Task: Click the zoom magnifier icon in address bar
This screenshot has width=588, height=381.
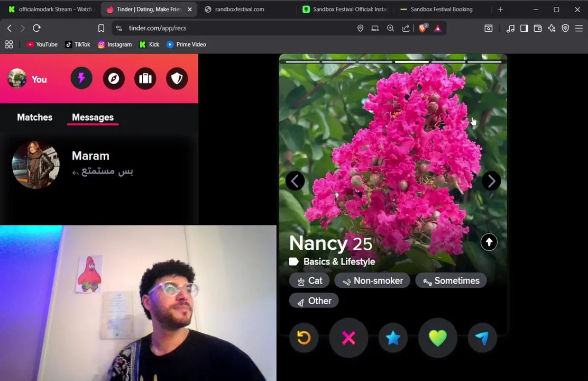Action: (390, 28)
